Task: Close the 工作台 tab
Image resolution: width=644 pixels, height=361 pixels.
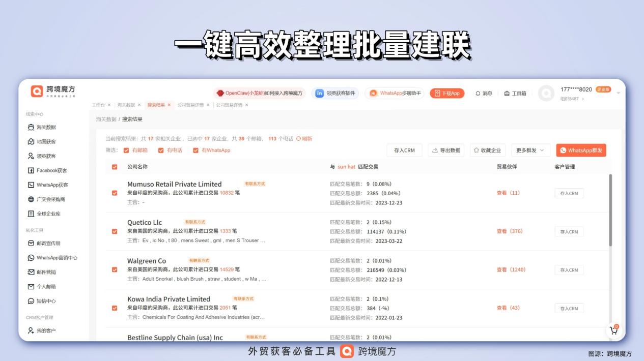Action: pyautogui.click(x=109, y=105)
